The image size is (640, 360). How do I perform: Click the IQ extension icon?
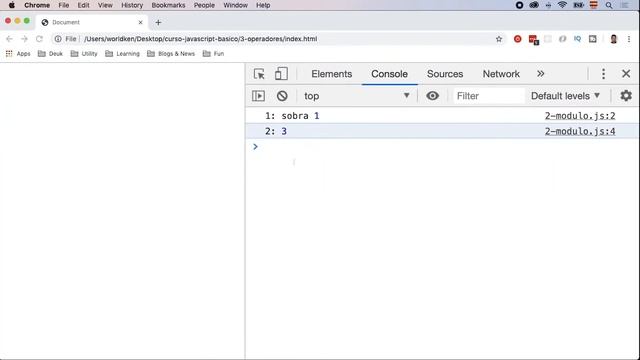click(577, 39)
